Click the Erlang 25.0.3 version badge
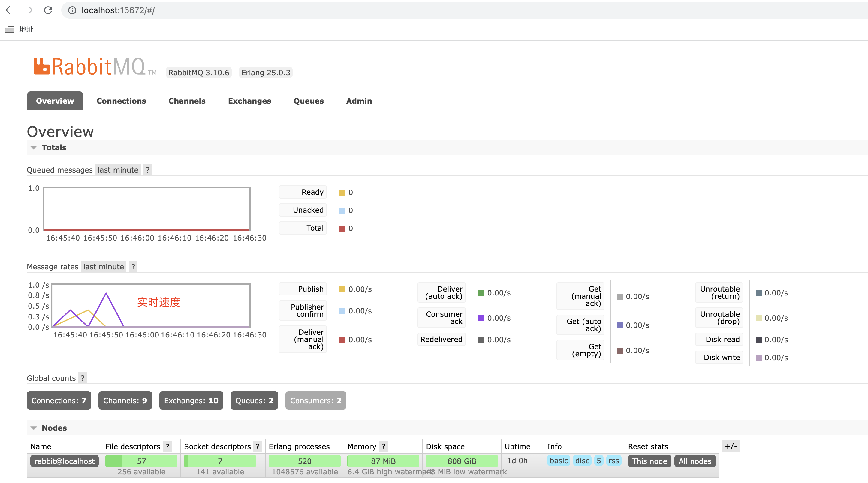The image size is (868, 483). click(266, 73)
